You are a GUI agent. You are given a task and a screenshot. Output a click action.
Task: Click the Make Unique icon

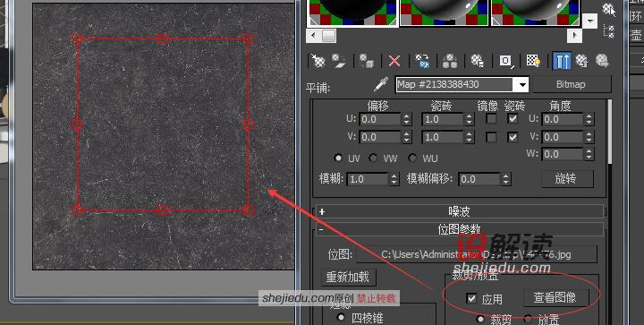tap(450, 61)
